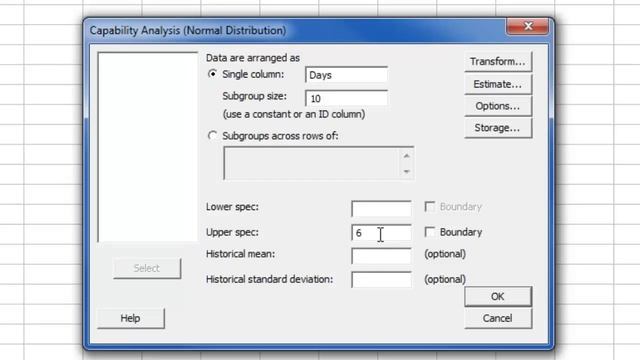Click inside the variable list box
Screen dimensions: 640x360
pyautogui.click(x=148, y=147)
